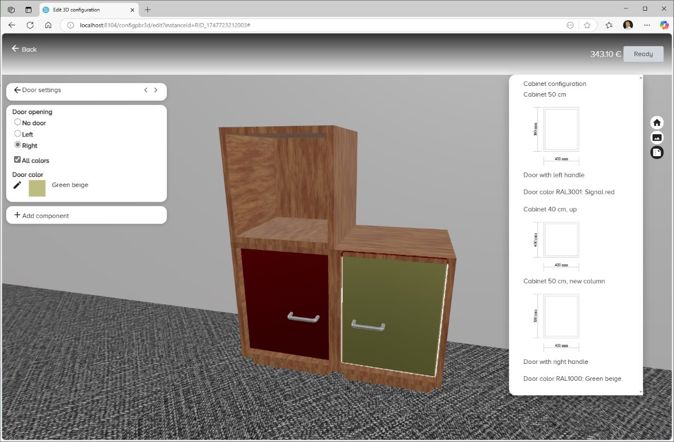
Task: Click the Back link at top left
Action: [x=24, y=48]
